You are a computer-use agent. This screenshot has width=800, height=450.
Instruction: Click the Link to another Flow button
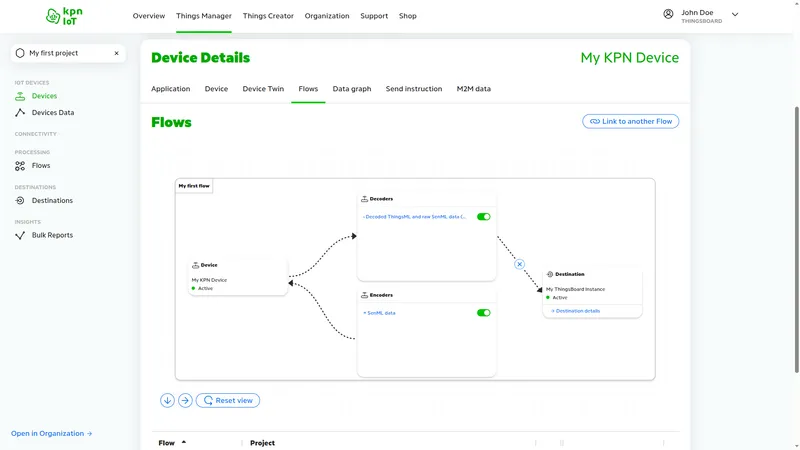(631, 121)
